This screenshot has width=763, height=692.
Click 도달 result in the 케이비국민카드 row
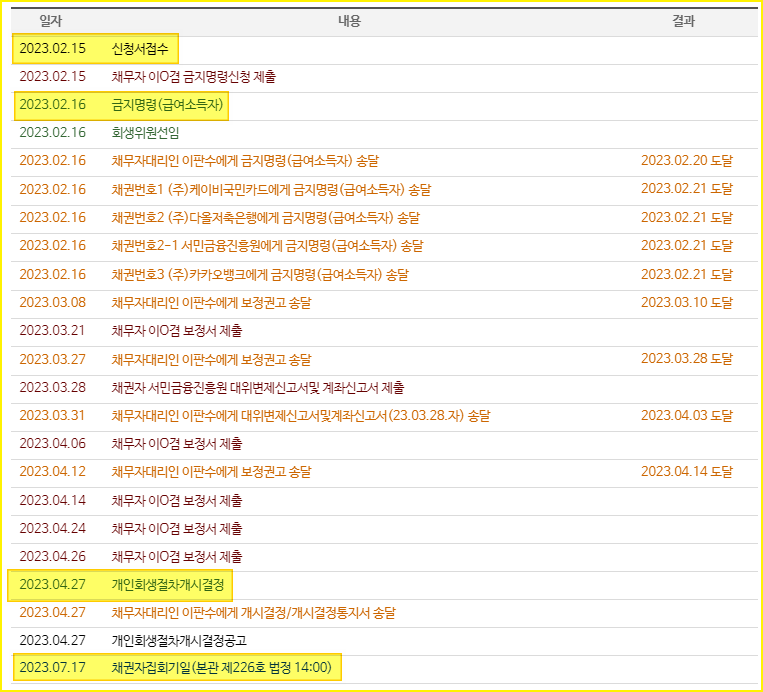coord(687,189)
